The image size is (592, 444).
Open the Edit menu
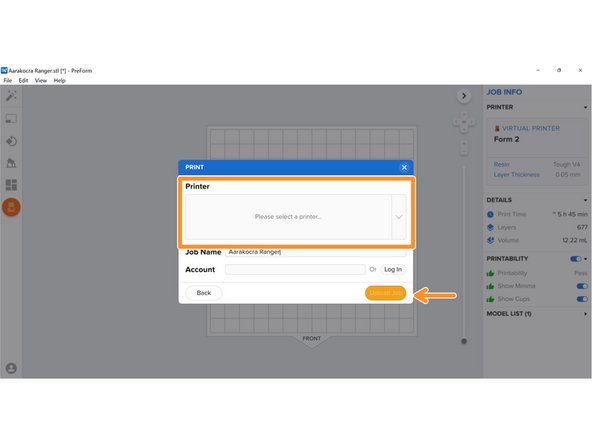(x=23, y=80)
